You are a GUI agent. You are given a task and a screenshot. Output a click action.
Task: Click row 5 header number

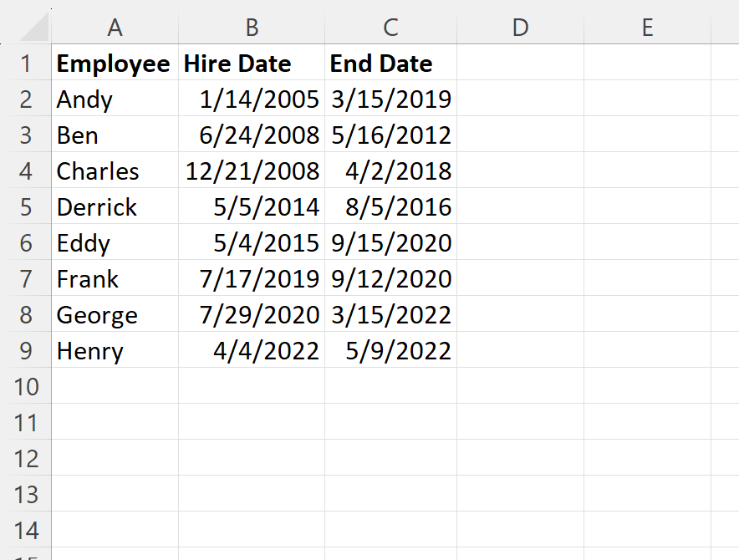pyautogui.click(x=25, y=207)
